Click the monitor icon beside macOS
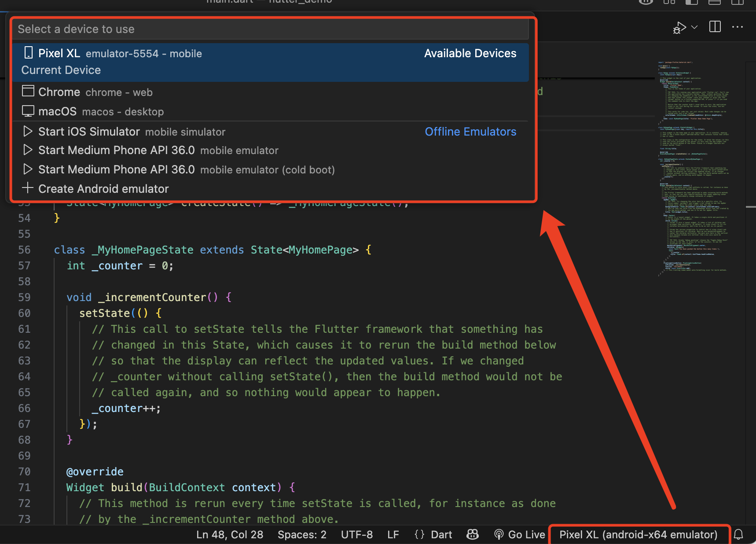Viewport: 756px width, 544px height. coord(28,111)
